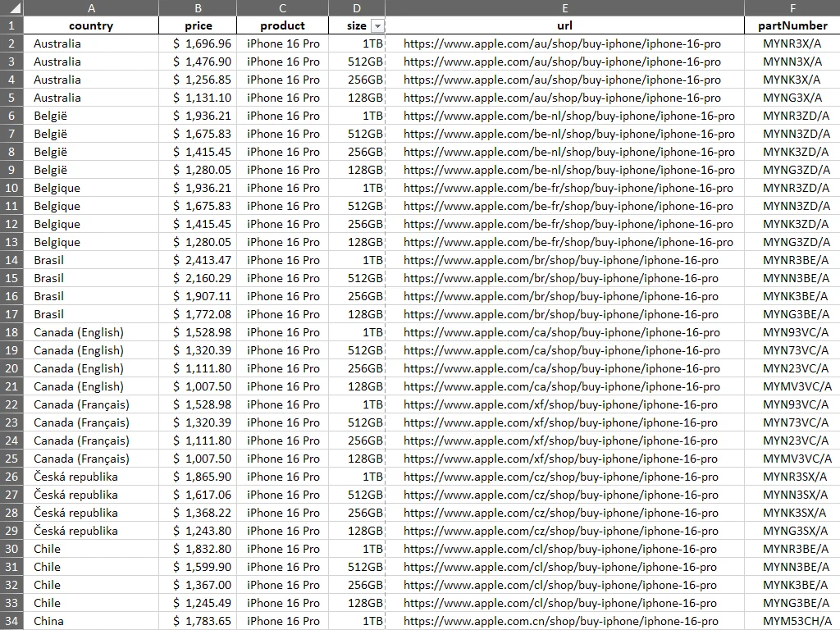Click the be-fr url in row 11
The width and height of the screenshot is (840, 630).
point(564,206)
